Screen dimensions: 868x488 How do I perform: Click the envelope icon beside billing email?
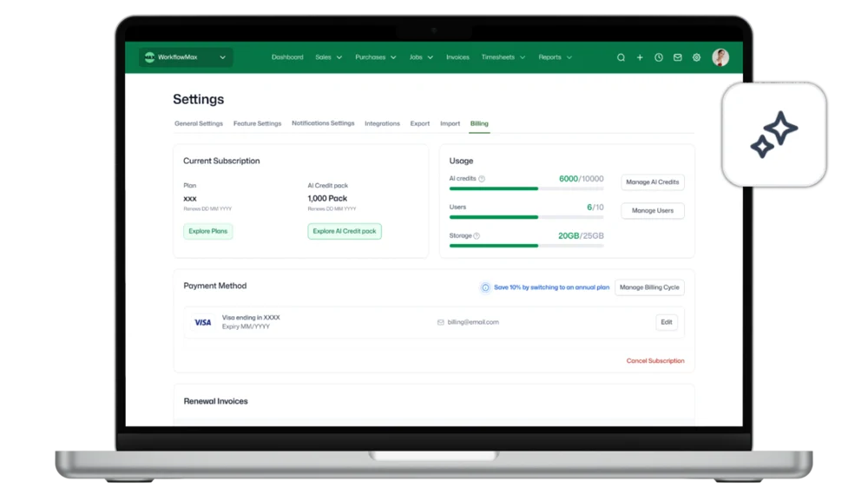tap(441, 322)
